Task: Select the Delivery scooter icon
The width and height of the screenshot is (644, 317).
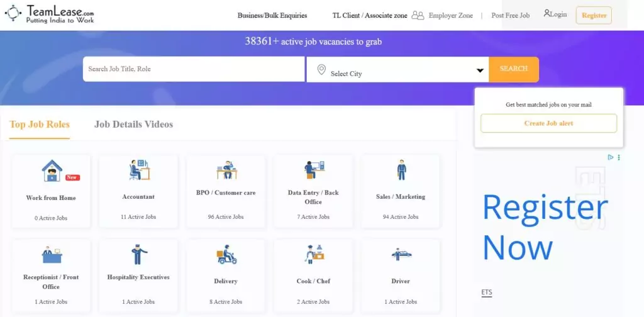Action: point(226,255)
